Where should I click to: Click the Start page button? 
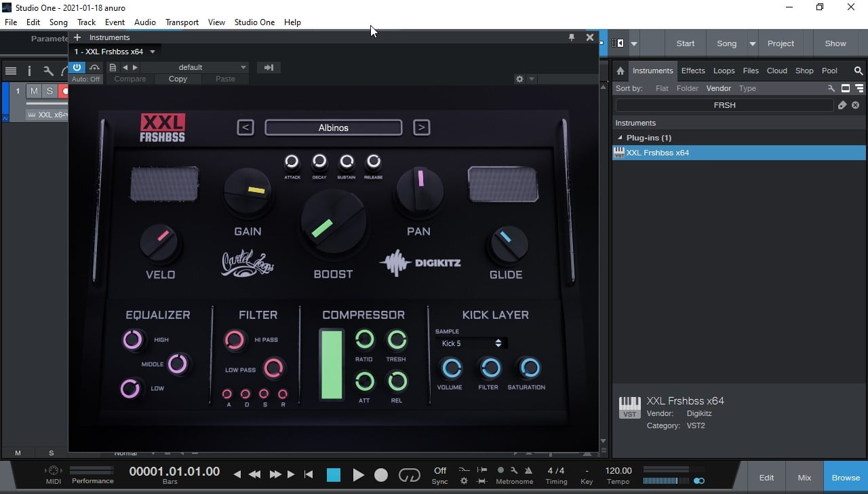pos(686,43)
